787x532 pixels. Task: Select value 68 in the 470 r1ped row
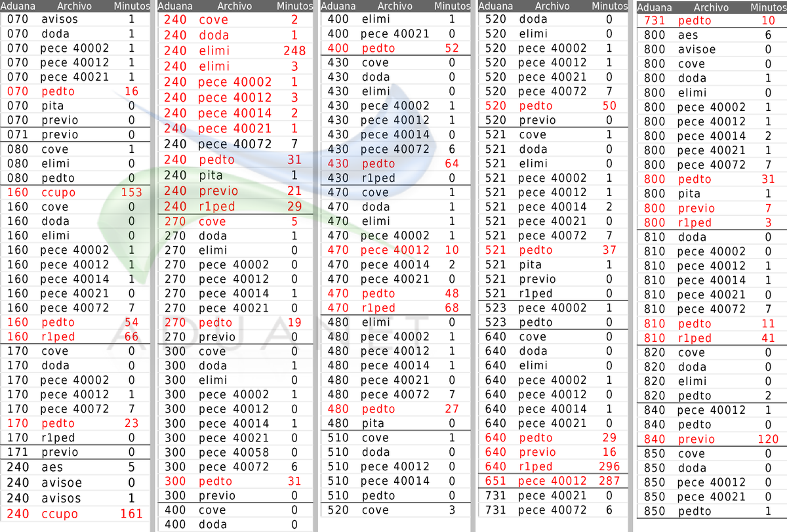(x=452, y=308)
